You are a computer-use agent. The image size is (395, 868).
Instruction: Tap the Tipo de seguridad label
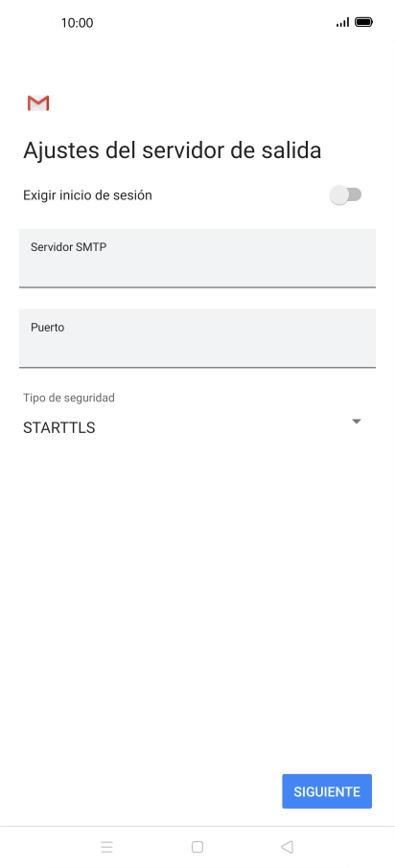[x=69, y=398]
